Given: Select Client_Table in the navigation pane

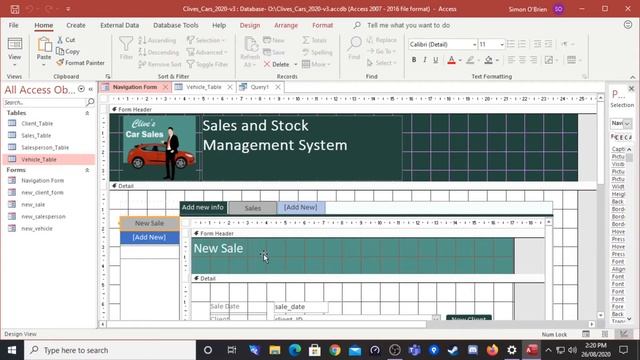Looking at the screenshot, I should (x=37, y=123).
